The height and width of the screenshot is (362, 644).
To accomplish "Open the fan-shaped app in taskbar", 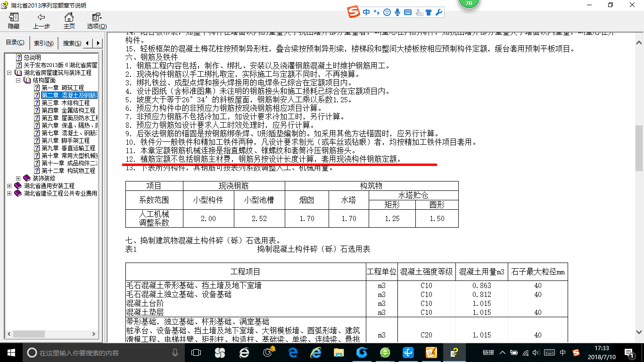I will (220, 352).
